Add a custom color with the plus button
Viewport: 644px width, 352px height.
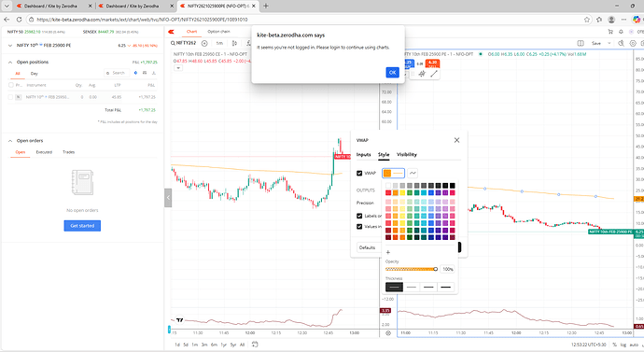(388, 252)
